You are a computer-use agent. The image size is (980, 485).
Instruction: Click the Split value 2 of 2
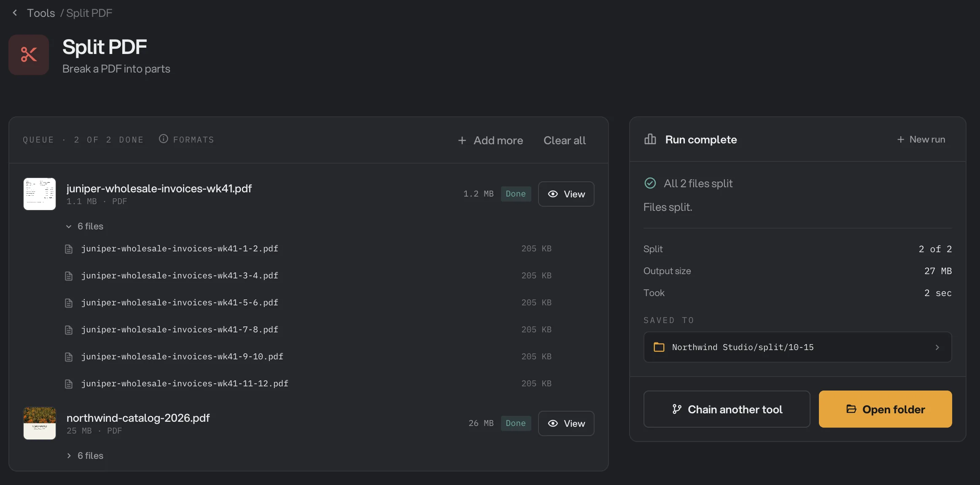point(935,249)
